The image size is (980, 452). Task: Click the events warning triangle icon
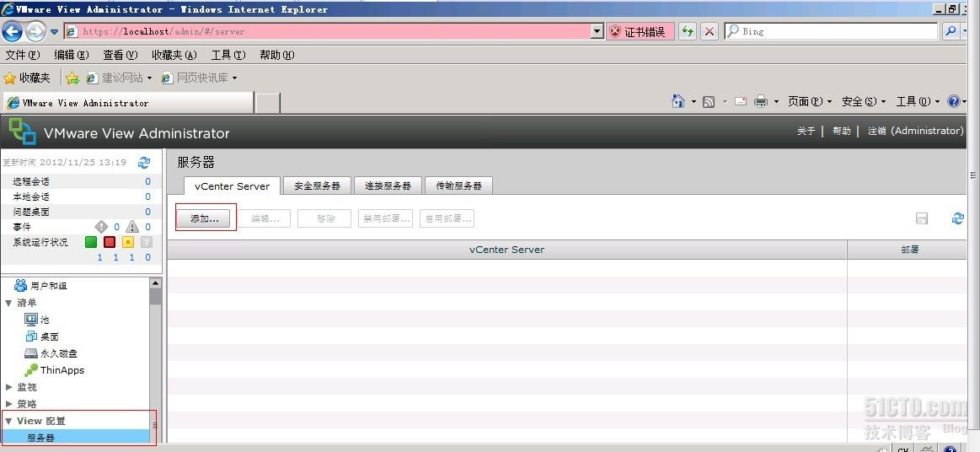click(x=132, y=227)
